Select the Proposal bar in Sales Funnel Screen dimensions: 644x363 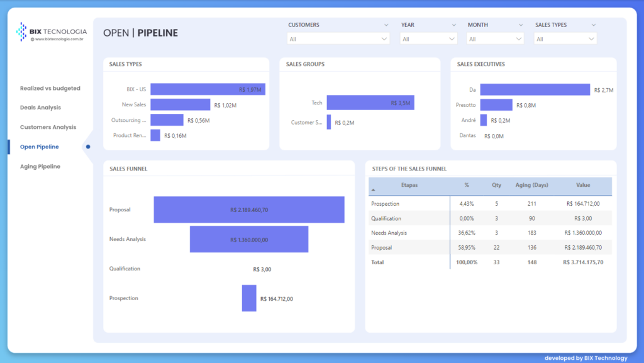click(x=249, y=209)
